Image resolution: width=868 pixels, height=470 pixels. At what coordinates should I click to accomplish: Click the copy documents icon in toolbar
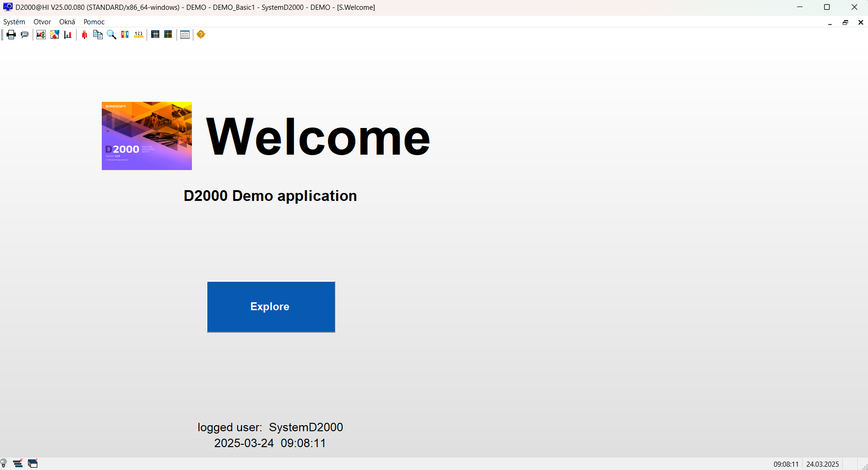click(98, 35)
